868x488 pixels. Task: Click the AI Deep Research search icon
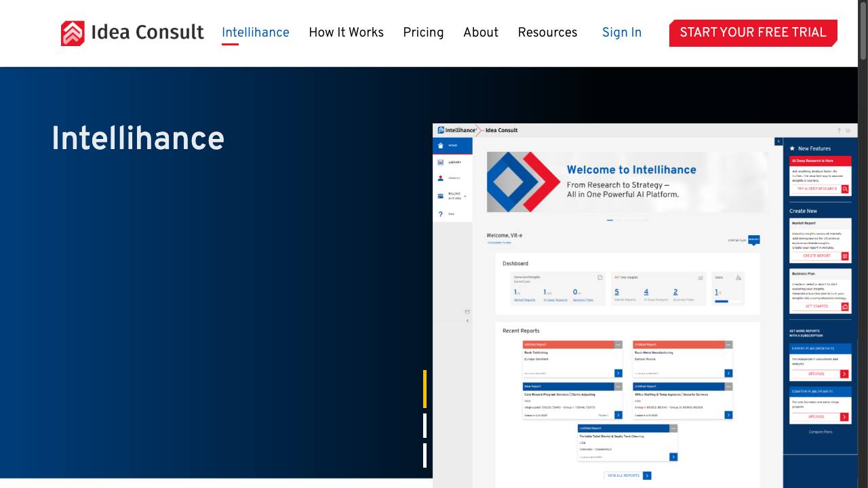[845, 189]
